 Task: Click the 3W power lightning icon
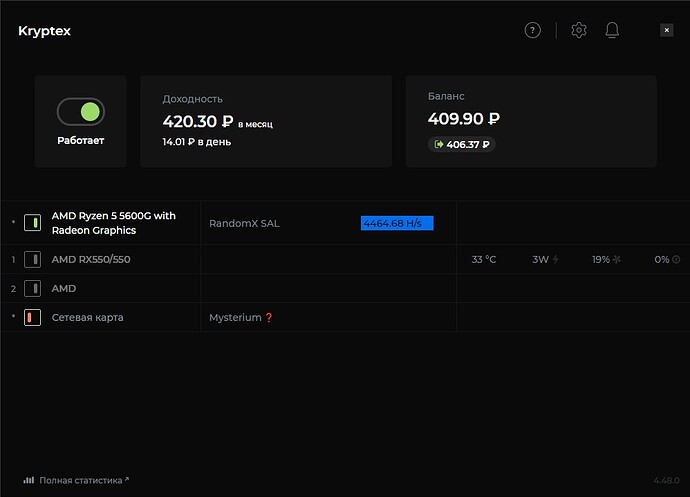[556, 259]
